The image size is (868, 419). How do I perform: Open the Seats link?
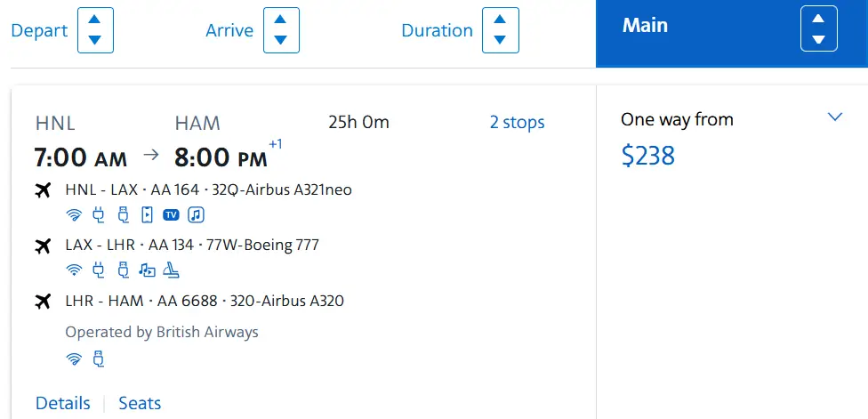[x=140, y=403]
